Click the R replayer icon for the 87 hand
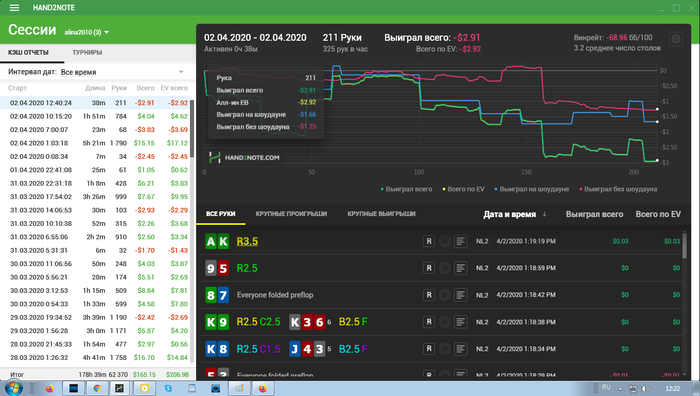Screen dimensions: 700x396 pos(429,295)
